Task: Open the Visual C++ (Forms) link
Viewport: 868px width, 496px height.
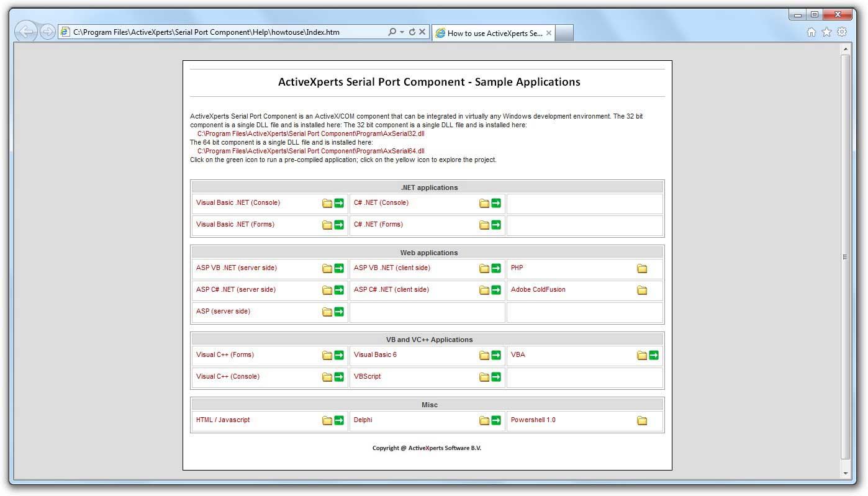Action: click(225, 355)
